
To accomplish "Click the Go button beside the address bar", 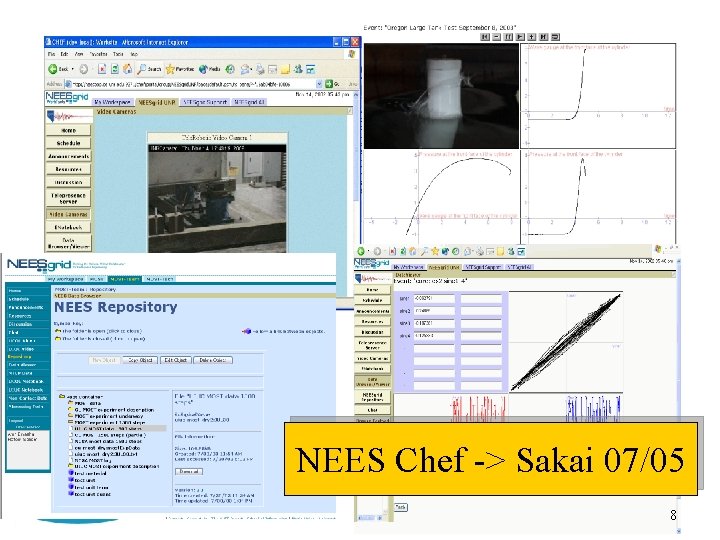I will click(x=332, y=84).
